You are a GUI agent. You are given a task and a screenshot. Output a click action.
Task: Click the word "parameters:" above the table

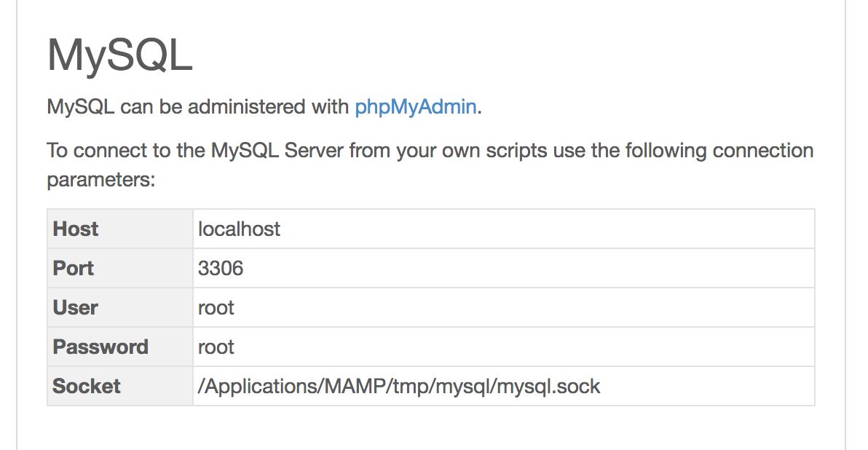[x=101, y=179]
